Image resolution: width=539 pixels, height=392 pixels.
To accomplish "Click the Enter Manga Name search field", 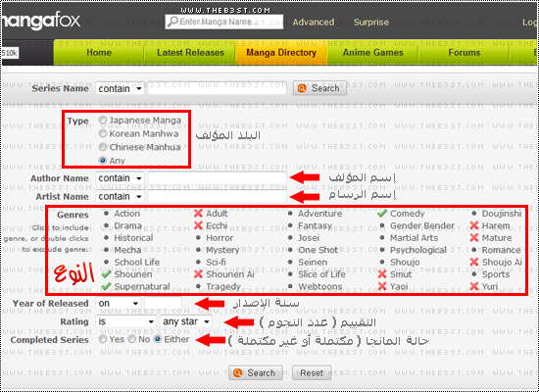I will click(x=223, y=22).
